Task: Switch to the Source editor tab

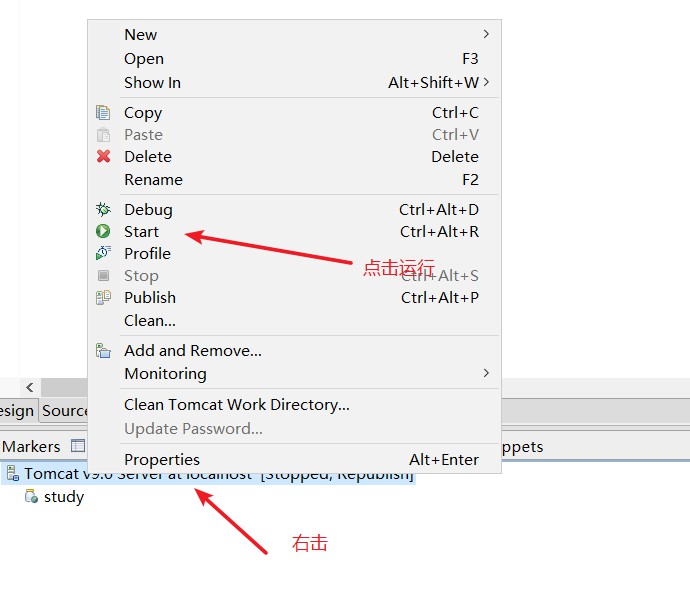Action: coord(65,410)
